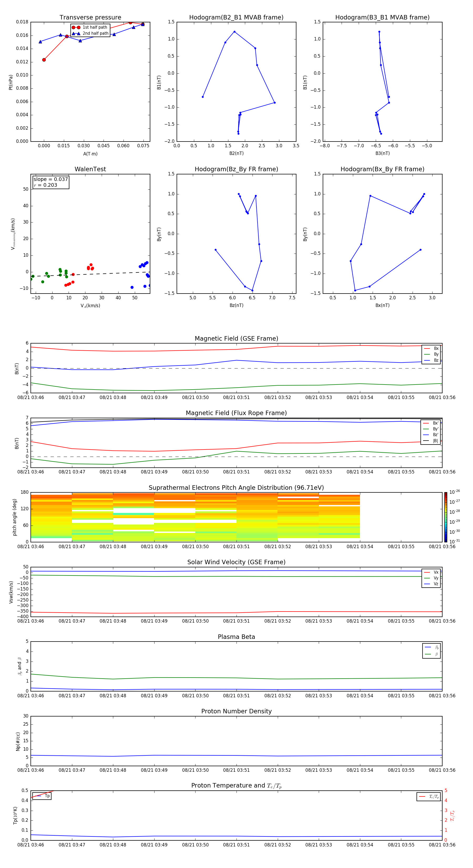The height and width of the screenshot is (868, 473).
Task: Click the leftmost blue triangle in Transverse pressure
Action: coord(40,42)
